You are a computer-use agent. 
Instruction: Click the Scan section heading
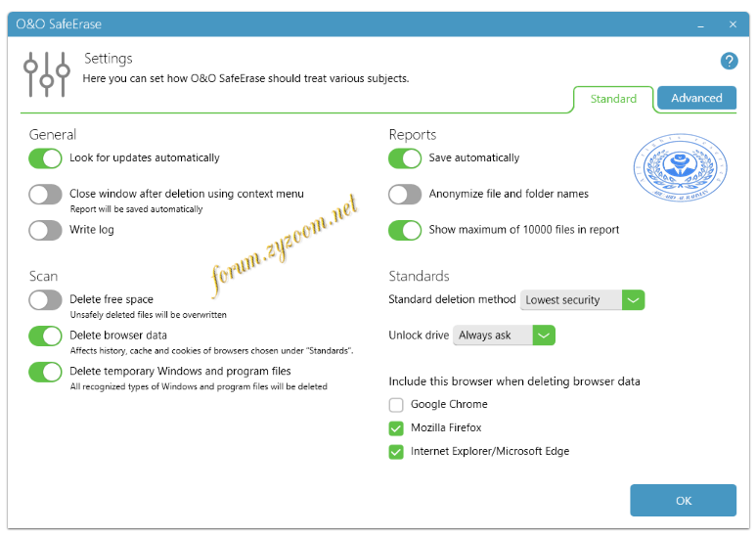[43, 276]
